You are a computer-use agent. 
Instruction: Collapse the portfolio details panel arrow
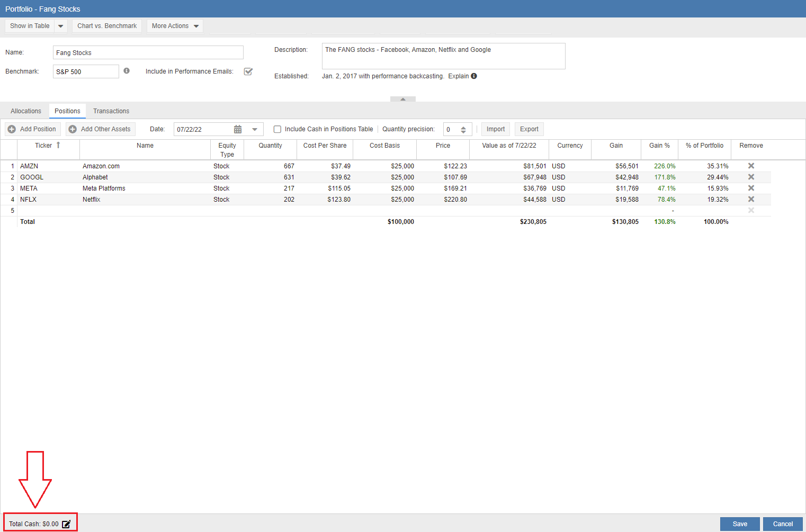[402, 99]
